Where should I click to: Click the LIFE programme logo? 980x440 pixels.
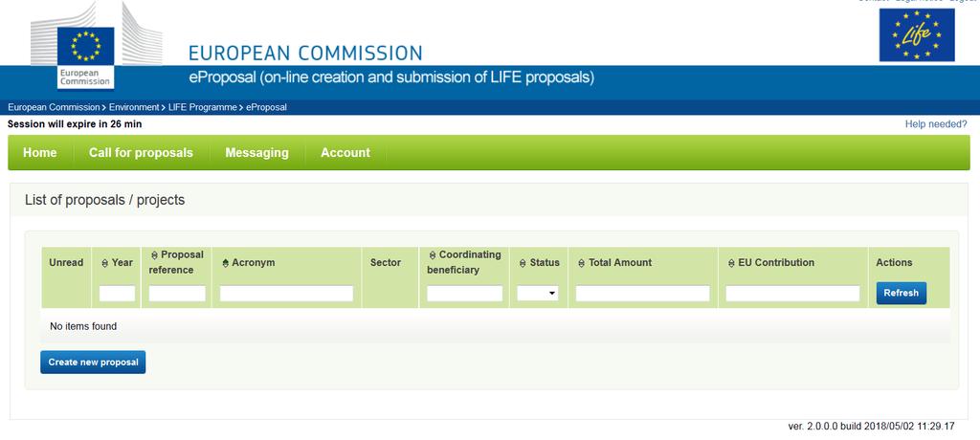[x=916, y=35]
